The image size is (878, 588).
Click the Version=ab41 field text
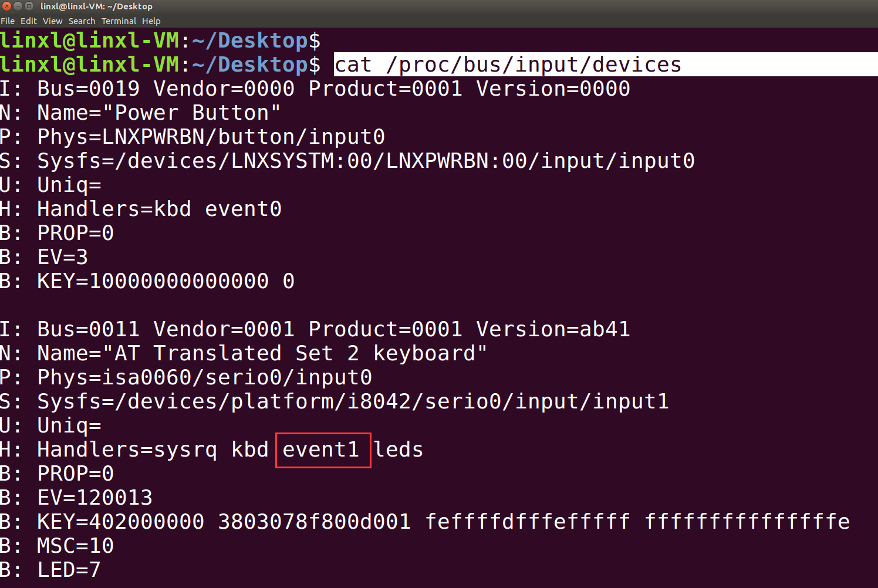tap(552, 329)
